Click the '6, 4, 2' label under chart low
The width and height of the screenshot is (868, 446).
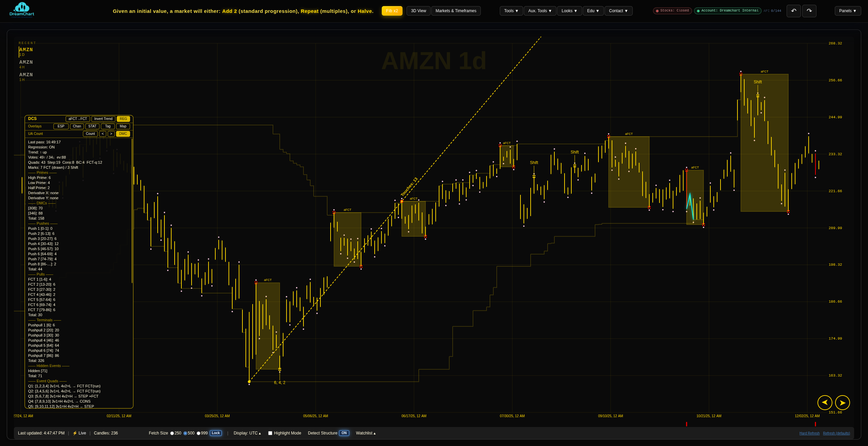pyautogui.click(x=280, y=383)
